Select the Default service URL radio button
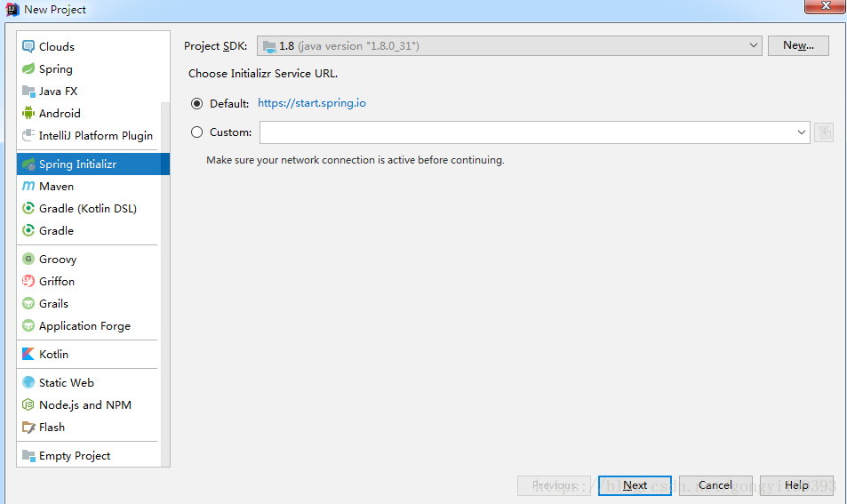This screenshot has width=847, height=504. (196, 103)
